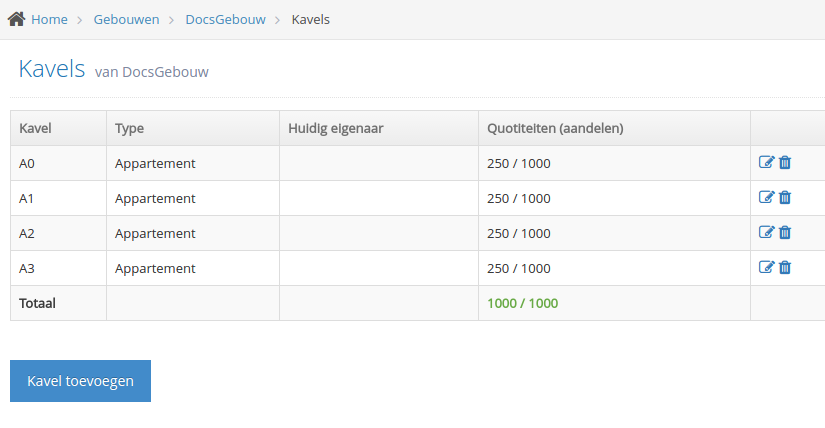Select the Totaal row label
Screen dimensions: 825x428
pos(37,303)
